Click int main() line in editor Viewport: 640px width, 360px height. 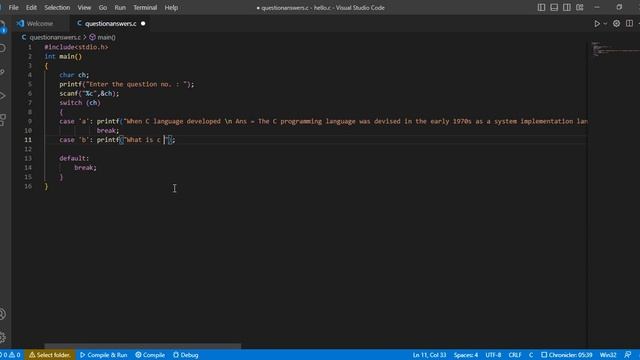tap(63, 56)
